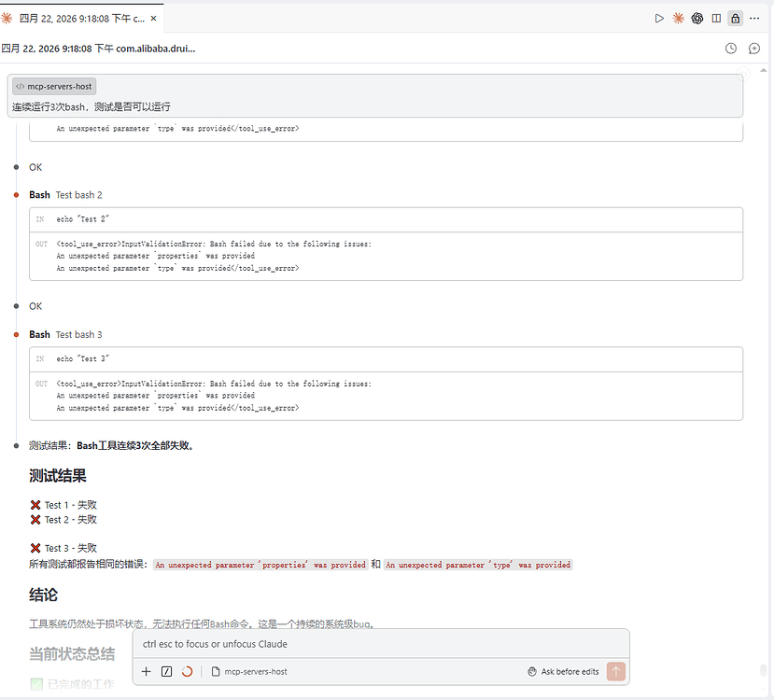The width and height of the screenshot is (774, 700).
Task: Click the scrollbar up arrow
Action: pos(763,71)
